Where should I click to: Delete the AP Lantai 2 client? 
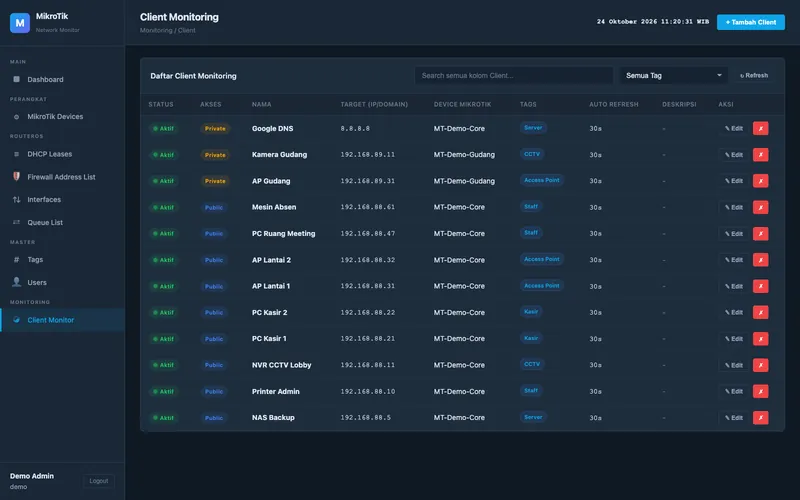[760, 260]
